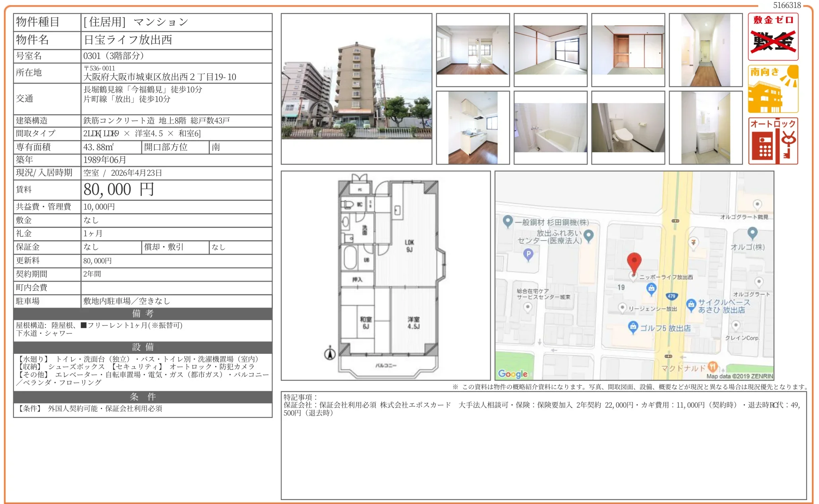The width and height of the screenshot is (819, 504).
Task: Click the north compass icon on floor plan
Action: click(330, 353)
